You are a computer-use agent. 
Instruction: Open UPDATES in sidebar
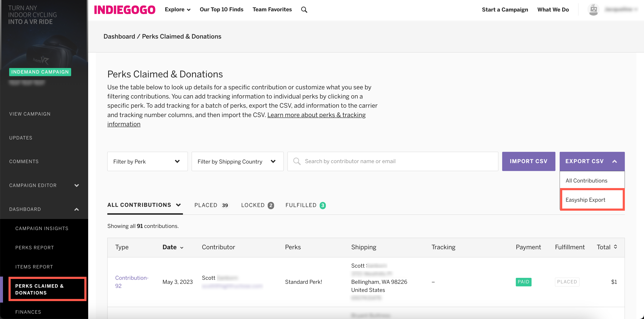pos(21,138)
